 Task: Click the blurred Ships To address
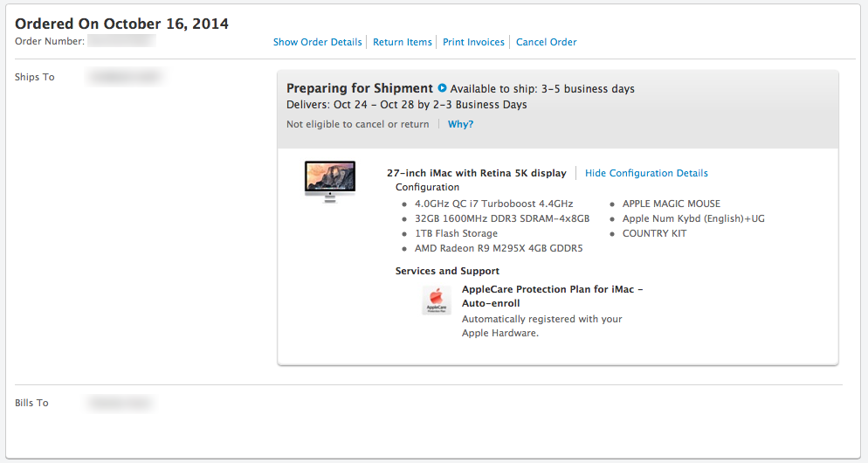coord(125,77)
